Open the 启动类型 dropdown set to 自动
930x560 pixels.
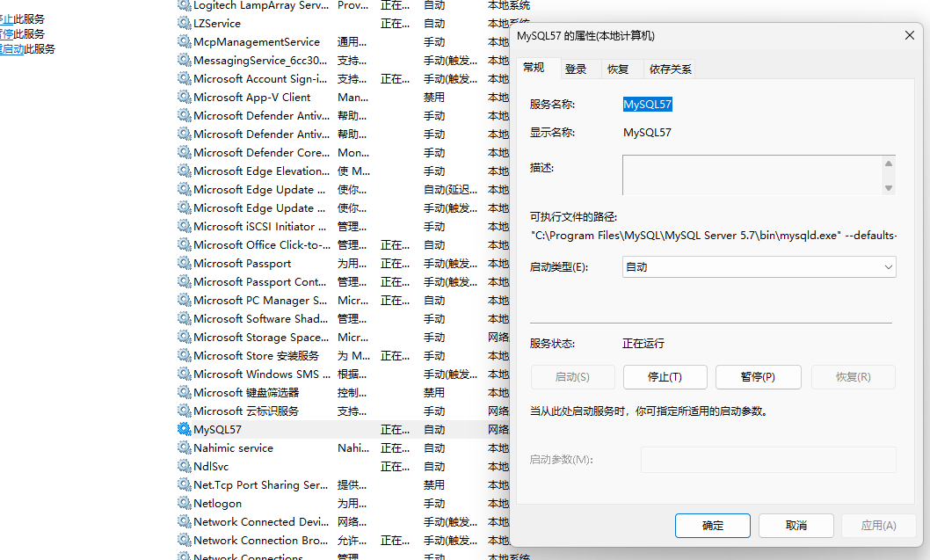click(759, 267)
